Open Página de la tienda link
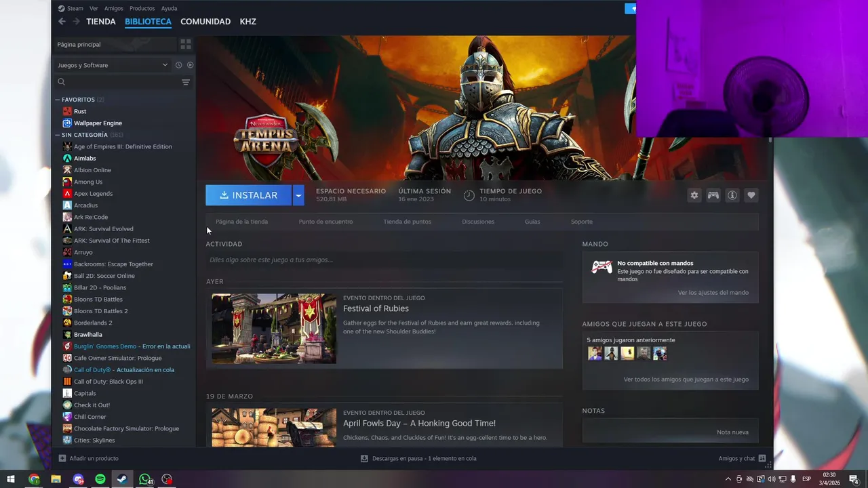The width and height of the screenshot is (868, 488). tap(241, 222)
